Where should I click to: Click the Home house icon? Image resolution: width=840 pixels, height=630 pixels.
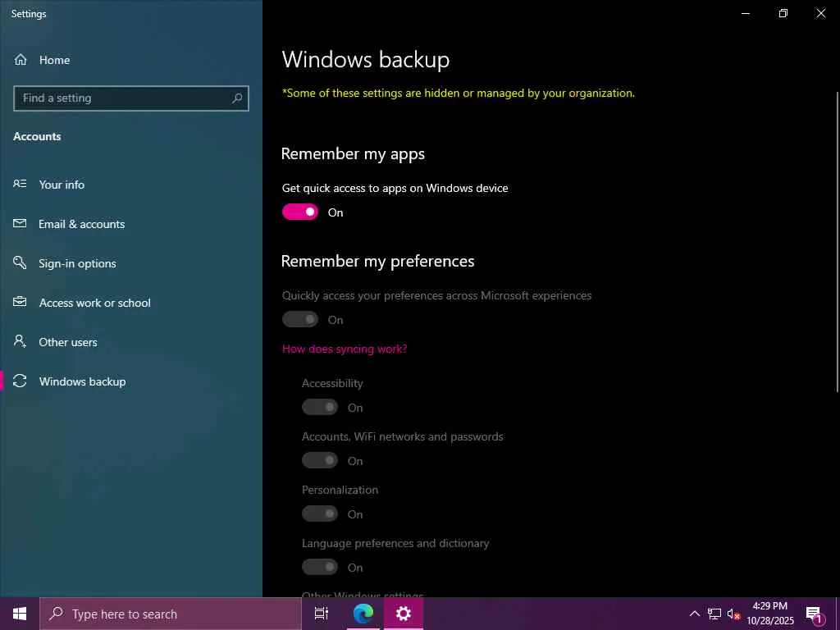click(21, 59)
